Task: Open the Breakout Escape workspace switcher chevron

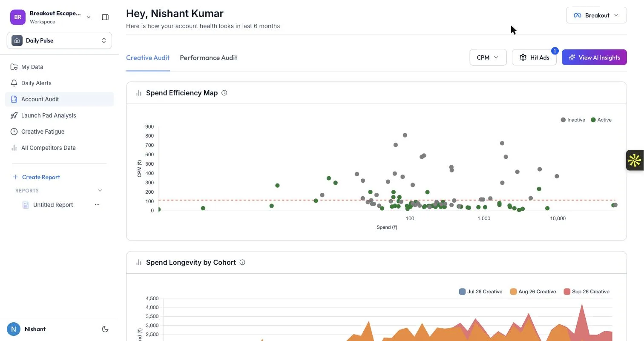Action: (x=89, y=17)
